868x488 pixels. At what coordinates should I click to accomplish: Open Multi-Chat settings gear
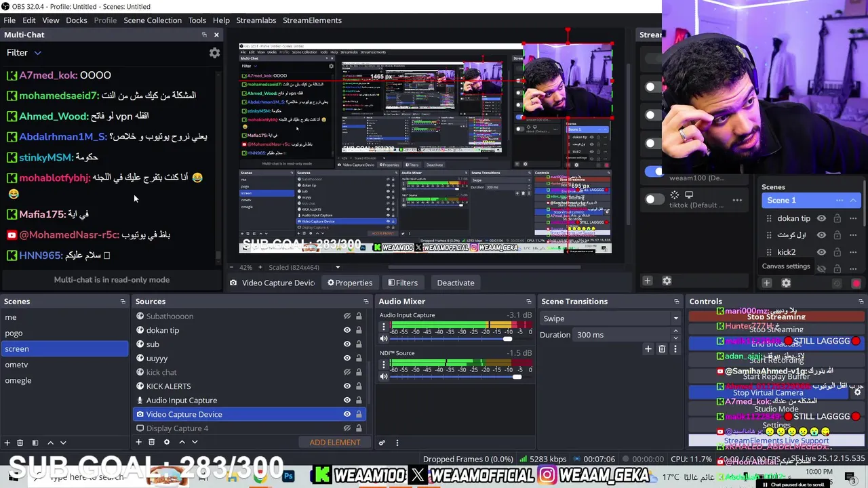click(x=214, y=53)
